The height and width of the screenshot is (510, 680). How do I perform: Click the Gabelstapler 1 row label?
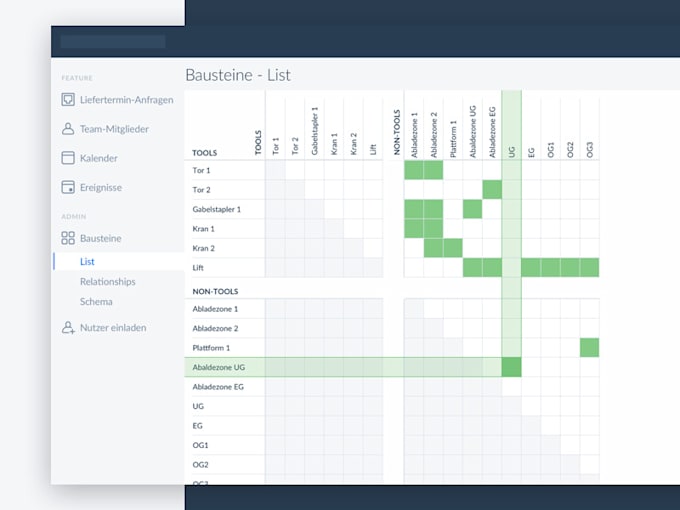pyautogui.click(x=216, y=209)
